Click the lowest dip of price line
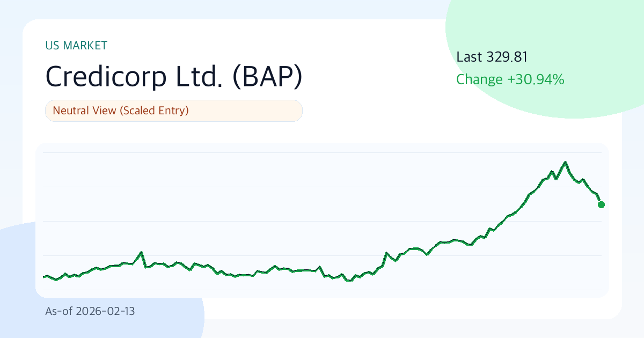Screen dimensions: 644x338 (349, 280)
